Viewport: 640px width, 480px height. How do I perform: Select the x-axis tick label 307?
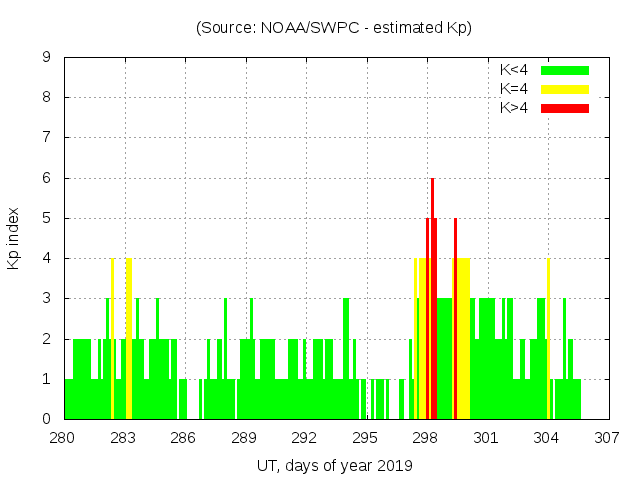[x=606, y=437]
